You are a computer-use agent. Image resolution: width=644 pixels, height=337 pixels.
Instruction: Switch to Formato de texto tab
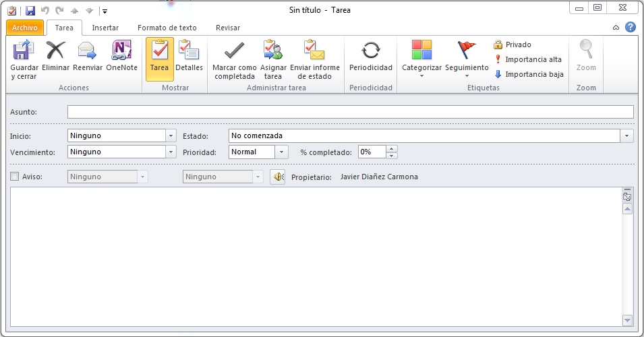[x=167, y=28]
